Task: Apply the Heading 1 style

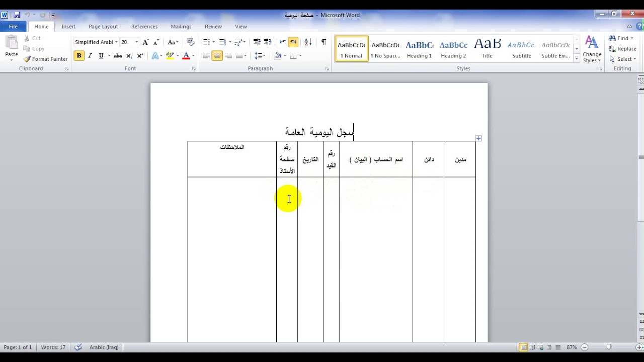Action: [419, 49]
